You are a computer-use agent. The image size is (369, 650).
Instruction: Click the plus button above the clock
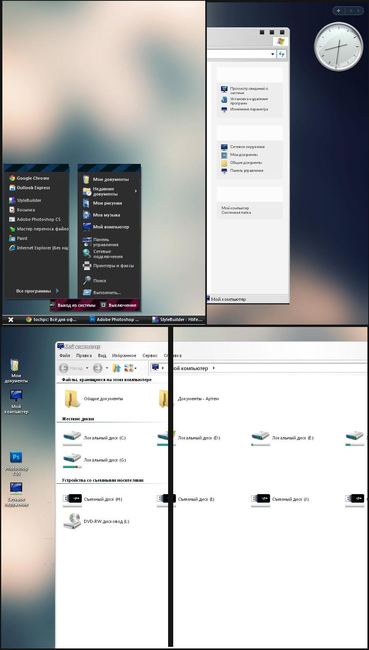point(339,10)
